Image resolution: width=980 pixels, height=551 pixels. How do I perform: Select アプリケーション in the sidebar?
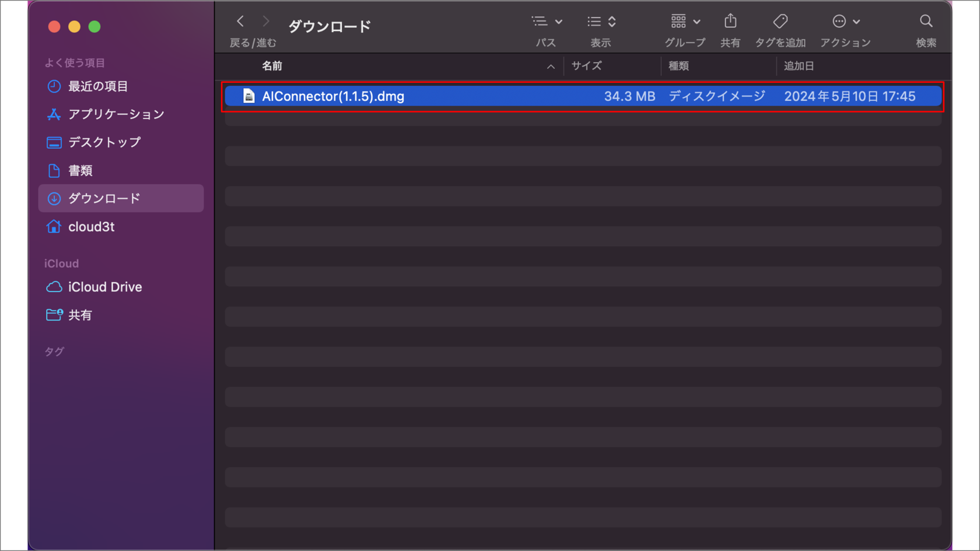pos(116,114)
